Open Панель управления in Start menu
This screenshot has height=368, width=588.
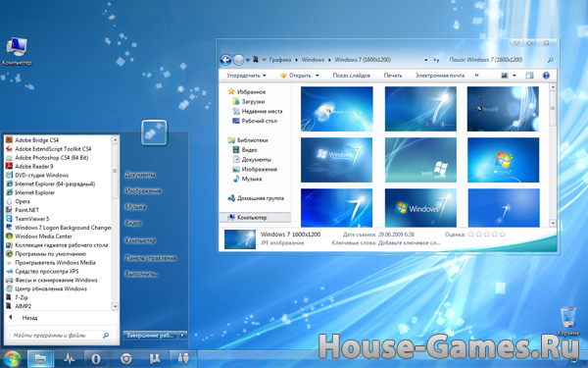(151, 258)
